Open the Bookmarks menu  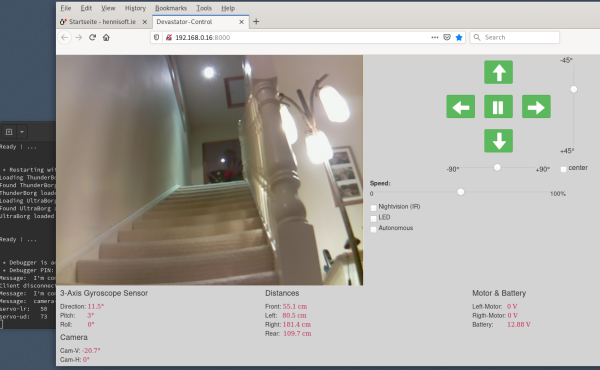(x=171, y=8)
